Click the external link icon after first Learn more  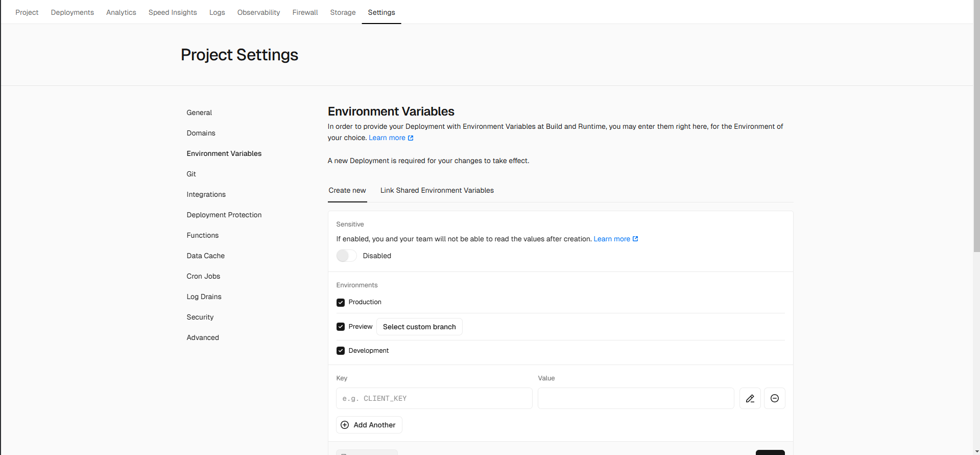(x=411, y=138)
